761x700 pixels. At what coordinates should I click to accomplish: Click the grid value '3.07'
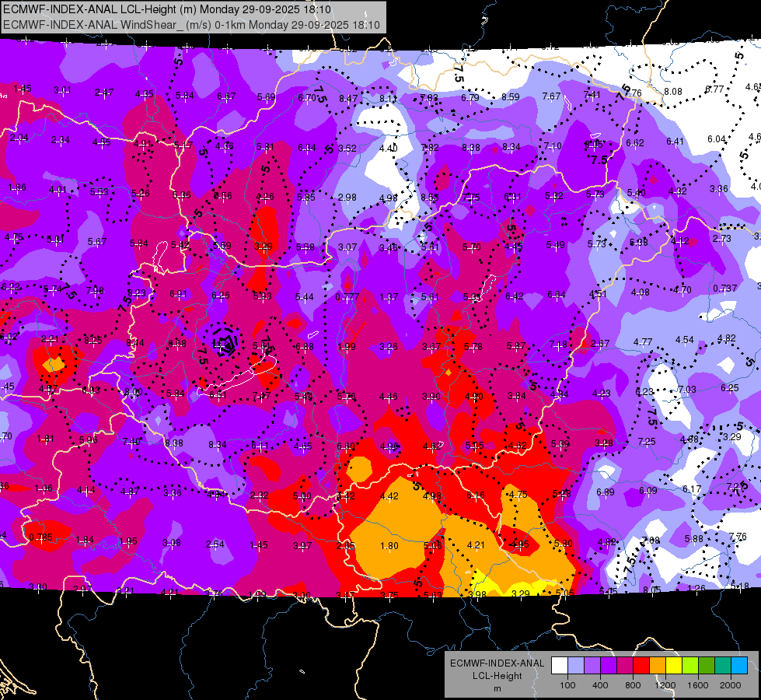pos(347,247)
